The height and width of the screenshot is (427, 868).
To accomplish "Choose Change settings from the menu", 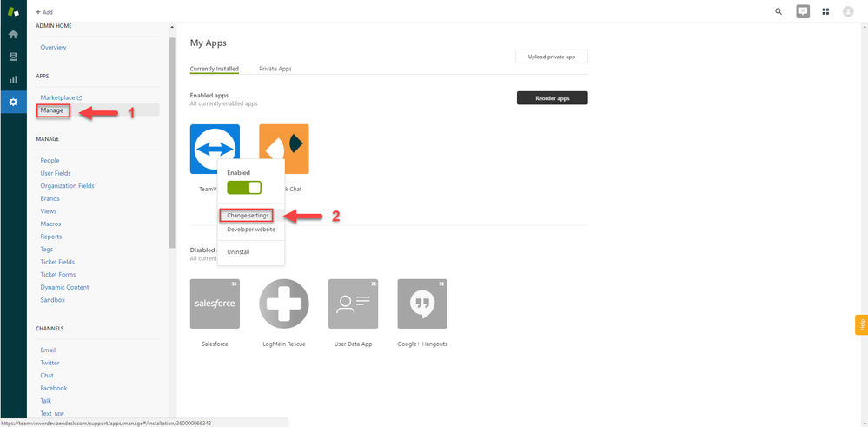I will [248, 215].
